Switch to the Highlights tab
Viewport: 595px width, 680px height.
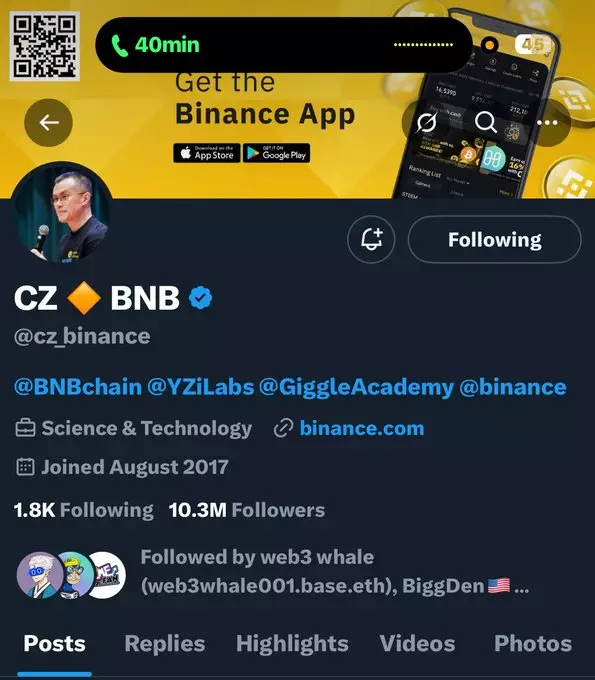(292, 644)
